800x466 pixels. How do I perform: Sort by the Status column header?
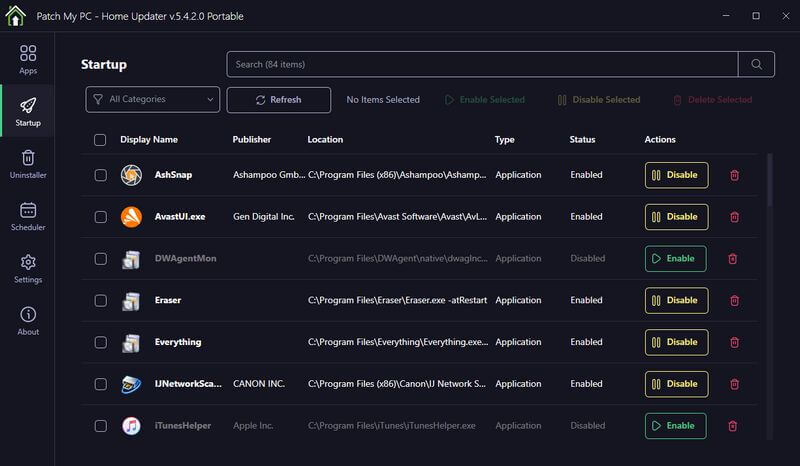coord(582,140)
